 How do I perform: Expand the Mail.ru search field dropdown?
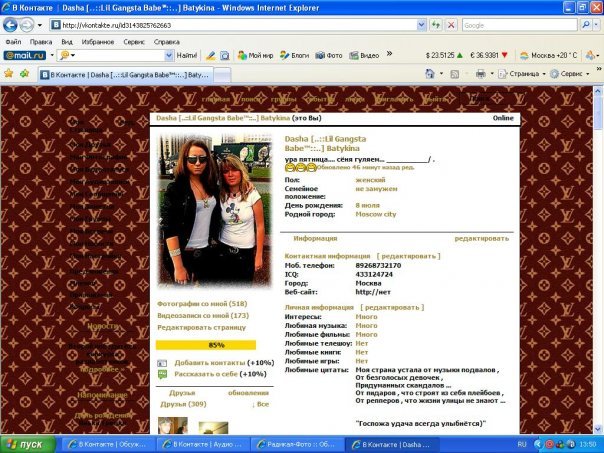pyautogui.click(x=169, y=55)
